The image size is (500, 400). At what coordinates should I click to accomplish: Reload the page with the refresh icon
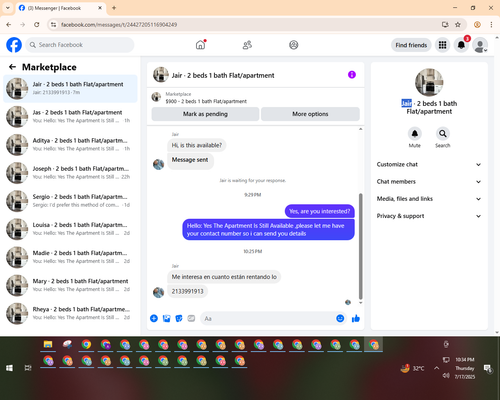(x=37, y=24)
